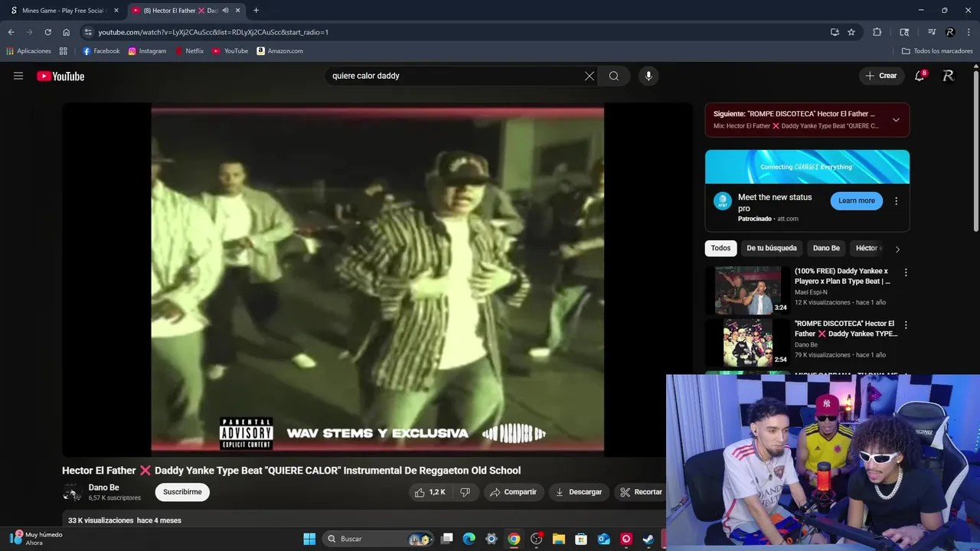
Task: Select the De tu búsqueda chip
Action: [x=772, y=248]
